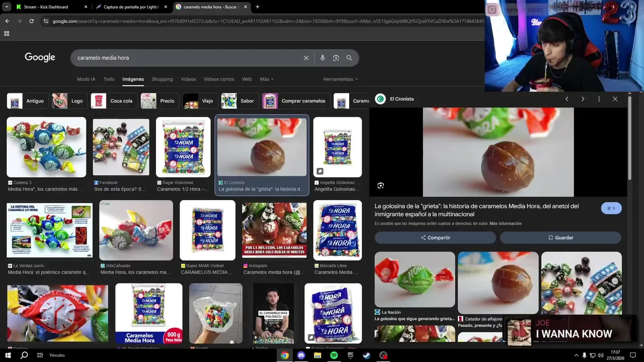The width and height of the screenshot is (644, 362).
Task: Switch to the Modo IA tab
Action: click(x=86, y=79)
